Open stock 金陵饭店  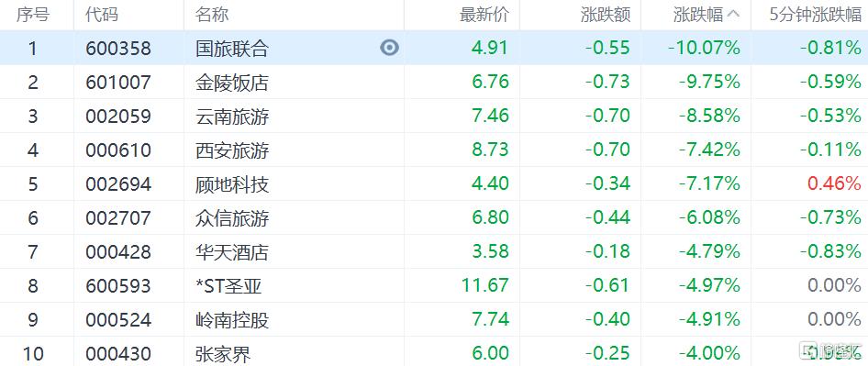click(x=232, y=83)
